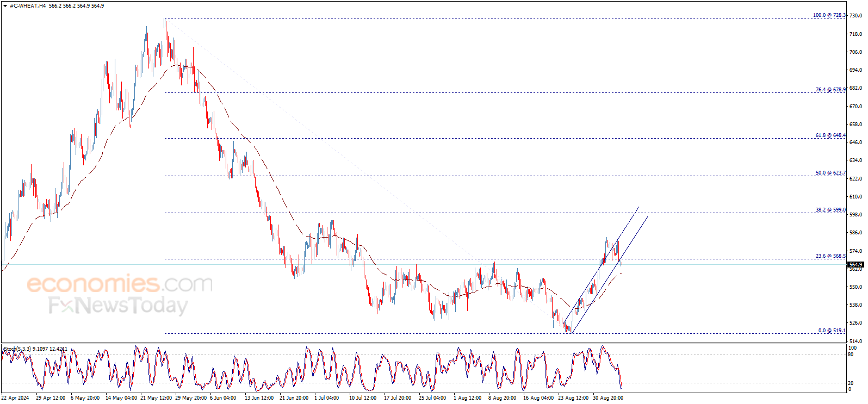Click the 30 Aug 20:00 time label
Image resolution: width=868 pixels, height=404 pixels.
click(x=607, y=398)
